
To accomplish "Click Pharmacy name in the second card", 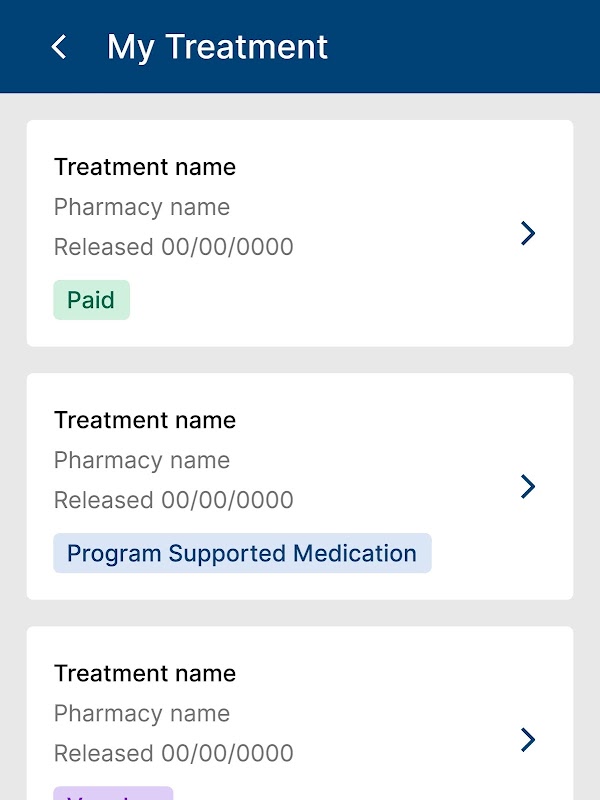I will pyautogui.click(x=142, y=460).
